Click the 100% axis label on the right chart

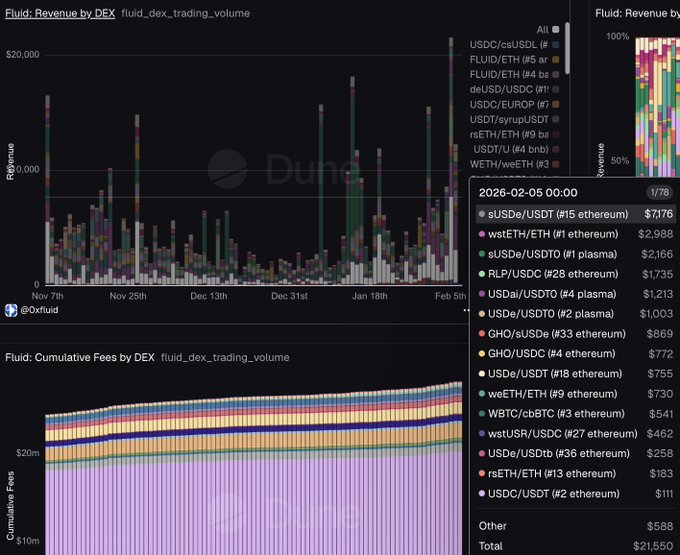point(618,36)
